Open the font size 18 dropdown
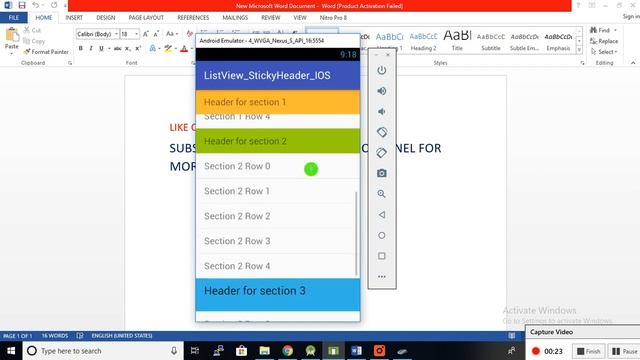 (136, 34)
